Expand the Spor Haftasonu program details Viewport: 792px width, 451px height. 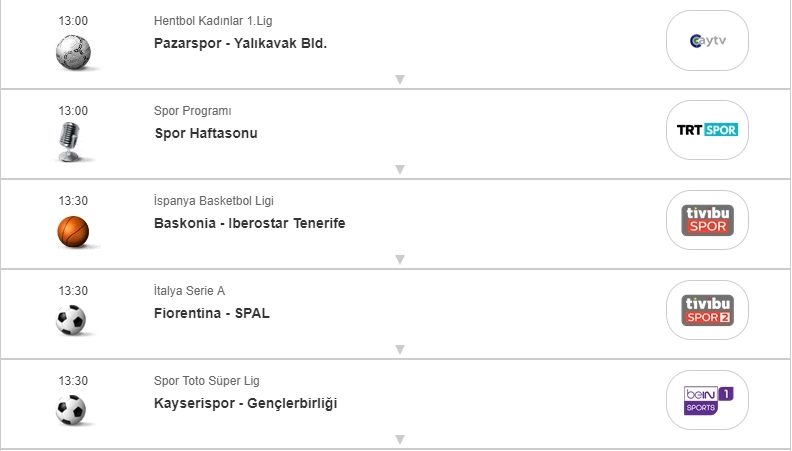(399, 169)
